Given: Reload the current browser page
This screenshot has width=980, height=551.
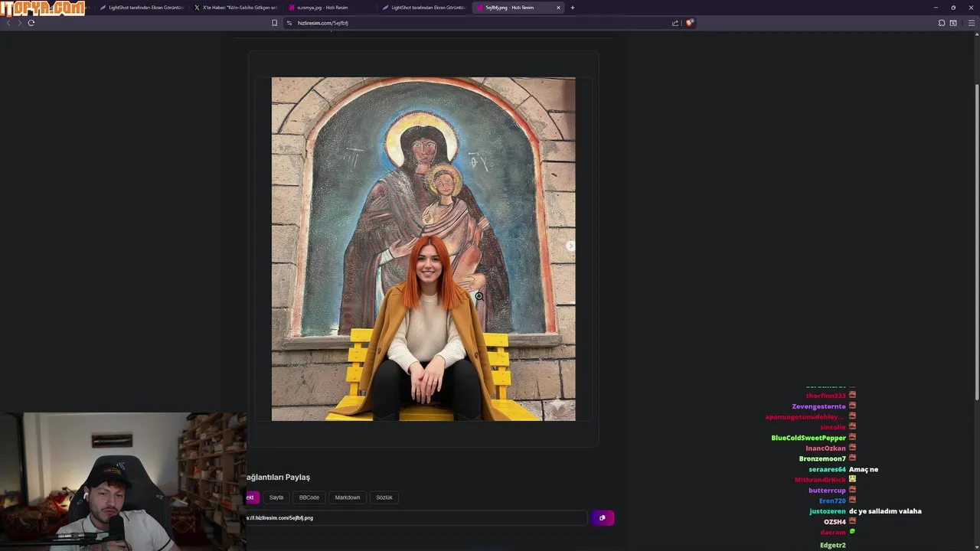Looking at the screenshot, I should point(31,23).
